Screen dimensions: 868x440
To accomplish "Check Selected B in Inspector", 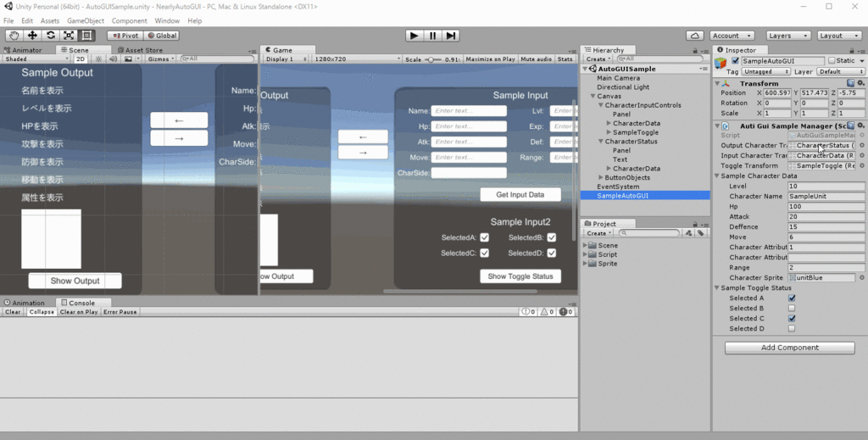I will [792, 309].
